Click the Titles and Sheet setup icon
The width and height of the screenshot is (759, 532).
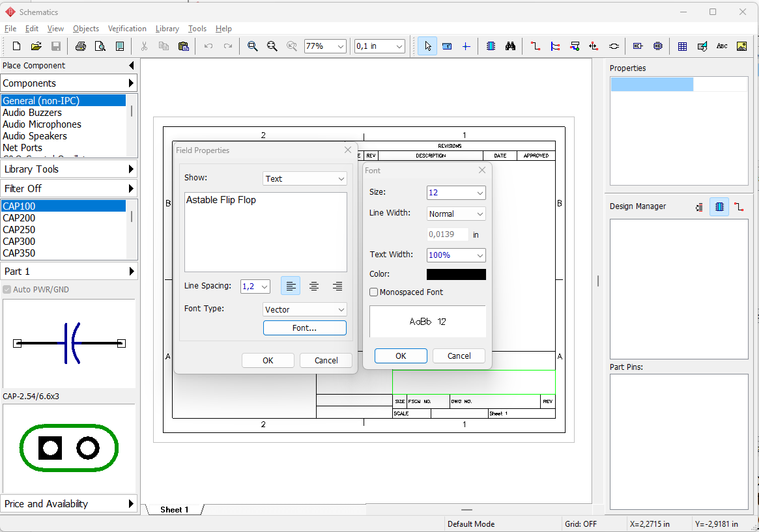120,46
